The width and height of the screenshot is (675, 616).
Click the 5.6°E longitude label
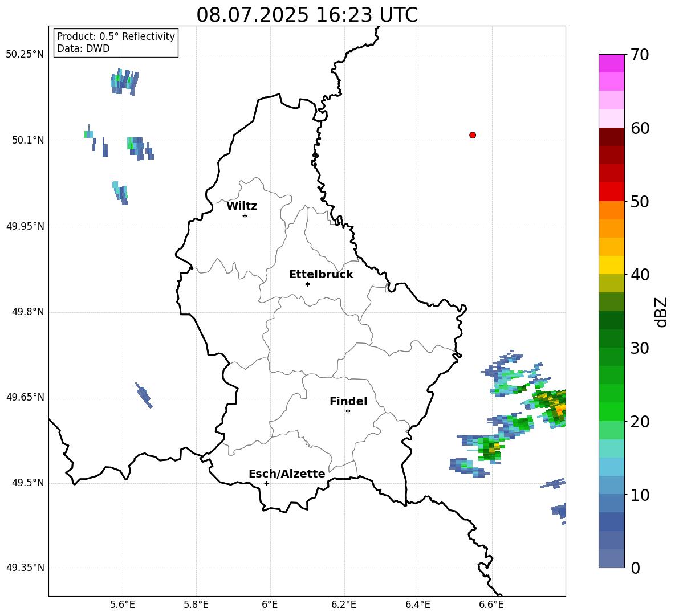click(122, 605)
